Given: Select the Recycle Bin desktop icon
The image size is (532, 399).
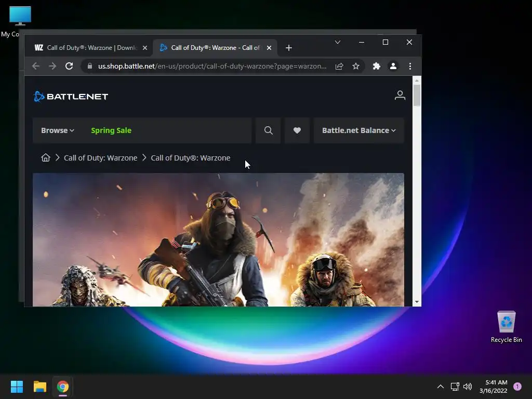Looking at the screenshot, I should (x=506, y=327).
